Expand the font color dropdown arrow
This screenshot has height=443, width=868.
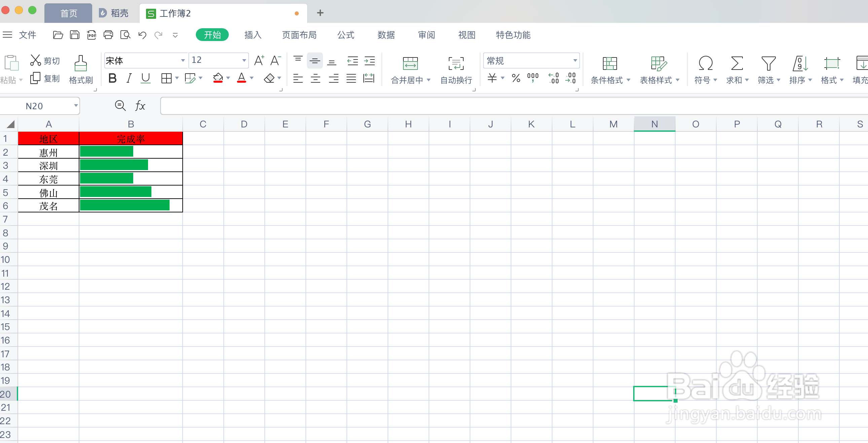coord(251,78)
